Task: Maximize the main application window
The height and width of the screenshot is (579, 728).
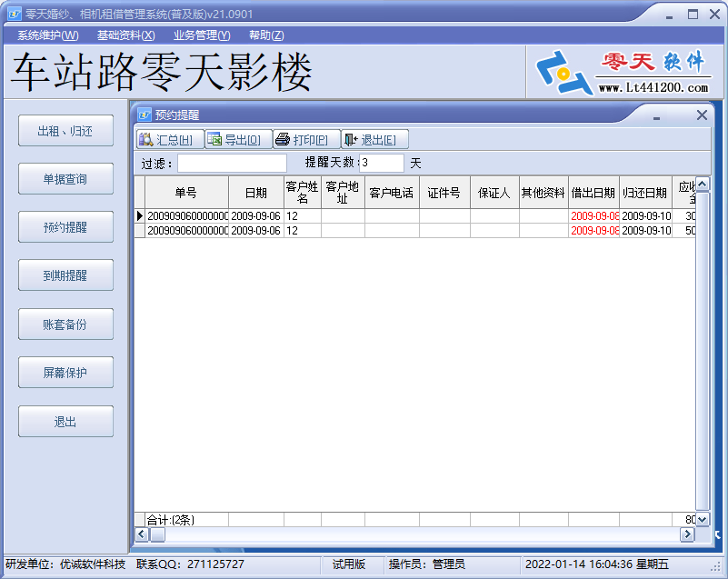Action: point(693,15)
